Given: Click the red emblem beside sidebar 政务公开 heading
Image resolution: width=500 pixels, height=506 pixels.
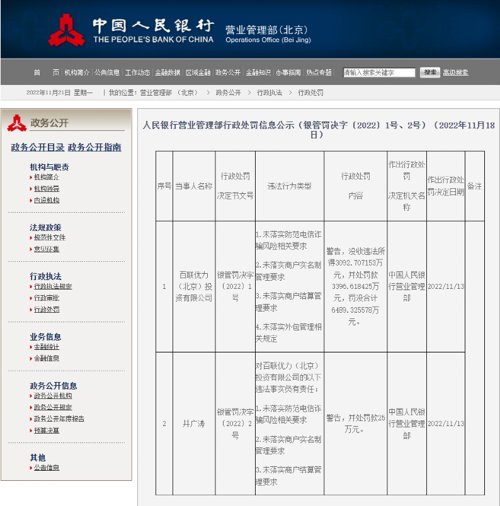Looking at the screenshot, I should (x=17, y=123).
